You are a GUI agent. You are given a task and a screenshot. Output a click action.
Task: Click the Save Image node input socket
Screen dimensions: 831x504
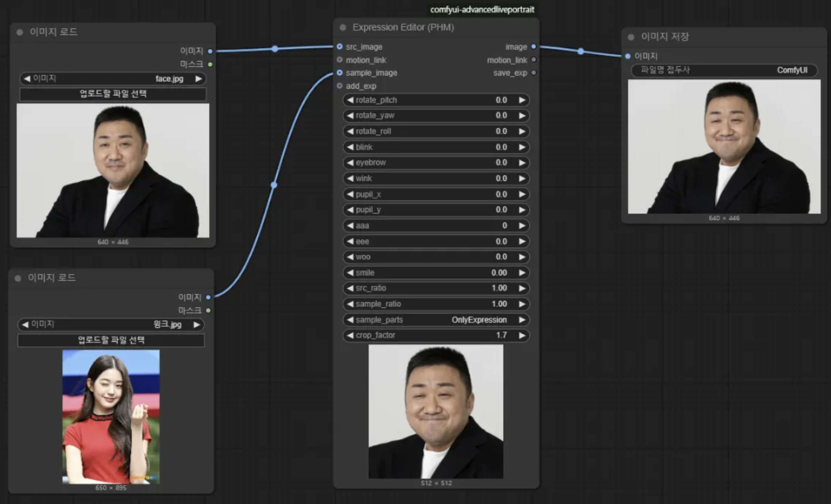(628, 56)
